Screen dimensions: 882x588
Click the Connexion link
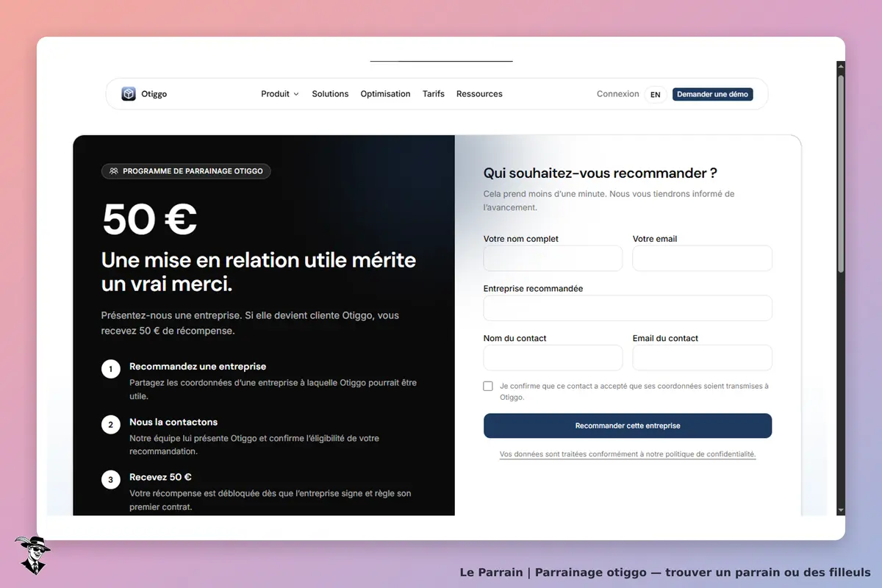(x=618, y=94)
